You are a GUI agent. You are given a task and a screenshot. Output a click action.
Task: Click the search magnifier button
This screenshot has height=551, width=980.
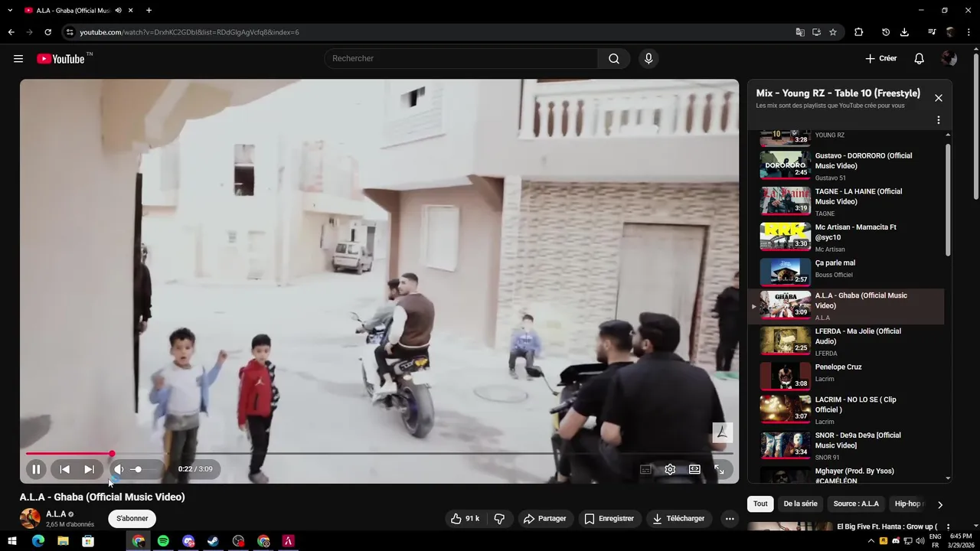tap(614, 59)
